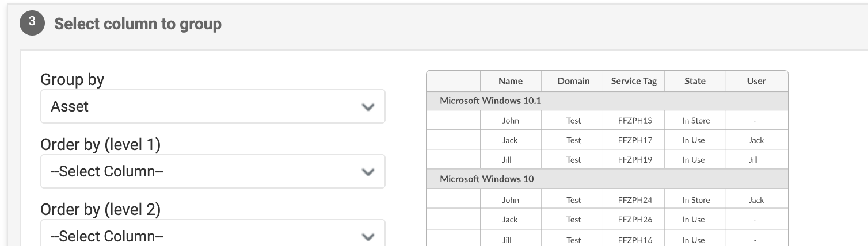This screenshot has height=246, width=868.
Task: Click the Order by level 2 chevron
Action: click(367, 236)
